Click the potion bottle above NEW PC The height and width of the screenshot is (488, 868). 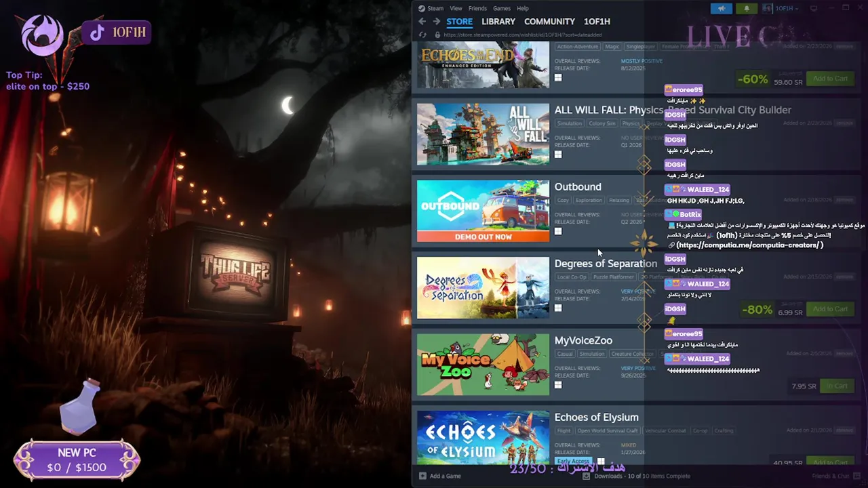pyautogui.click(x=80, y=408)
